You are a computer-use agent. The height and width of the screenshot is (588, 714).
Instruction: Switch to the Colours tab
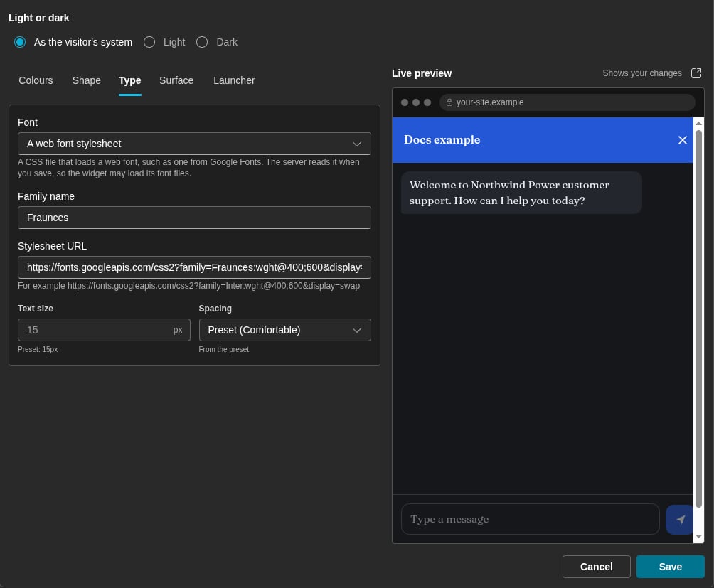pos(36,80)
